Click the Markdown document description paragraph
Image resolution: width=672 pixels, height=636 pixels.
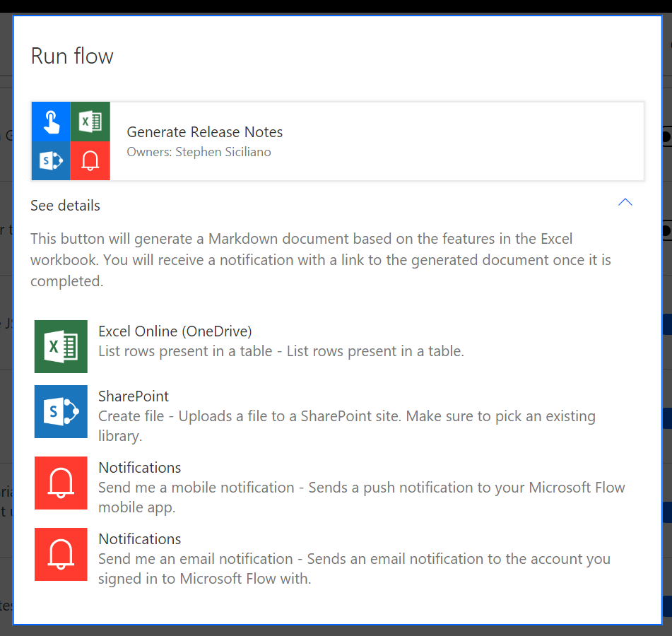click(320, 259)
